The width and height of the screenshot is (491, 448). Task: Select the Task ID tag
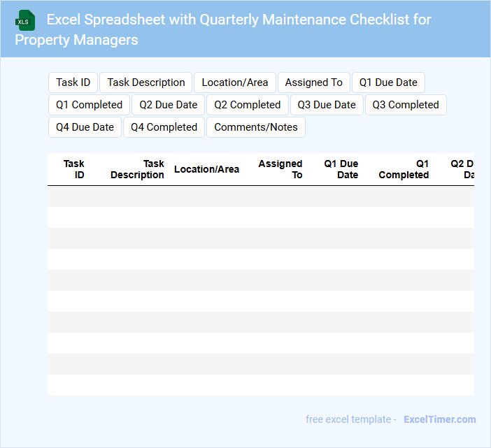click(x=73, y=82)
